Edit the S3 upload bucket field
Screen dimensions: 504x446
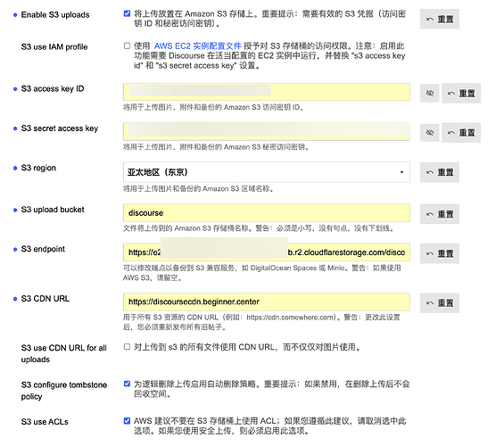tap(267, 212)
